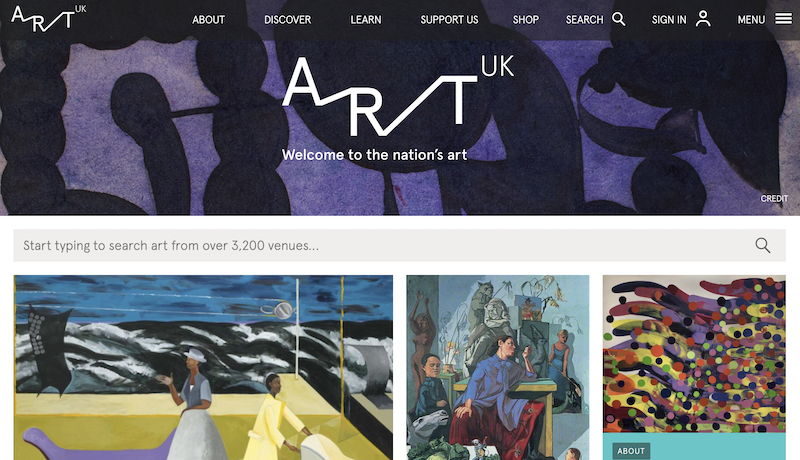Click the About tag on teal card
The width and height of the screenshot is (800, 460).
click(631, 451)
